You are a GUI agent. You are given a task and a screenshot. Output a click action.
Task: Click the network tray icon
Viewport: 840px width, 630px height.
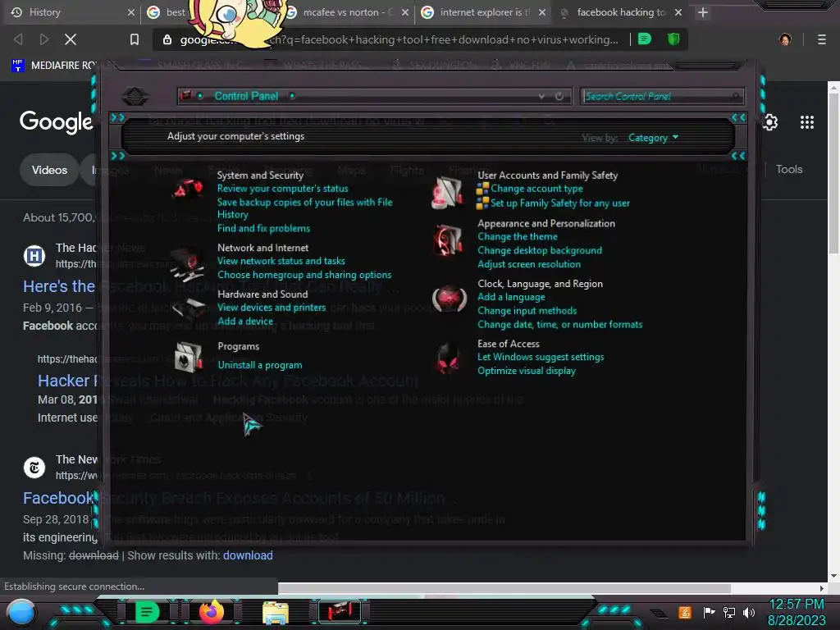coord(728,612)
